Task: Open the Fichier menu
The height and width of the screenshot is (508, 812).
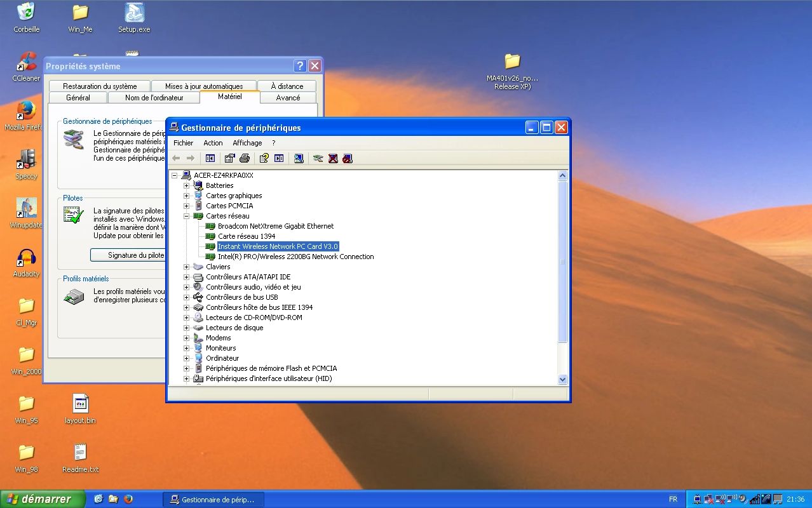Action: [x=183, y=143]
